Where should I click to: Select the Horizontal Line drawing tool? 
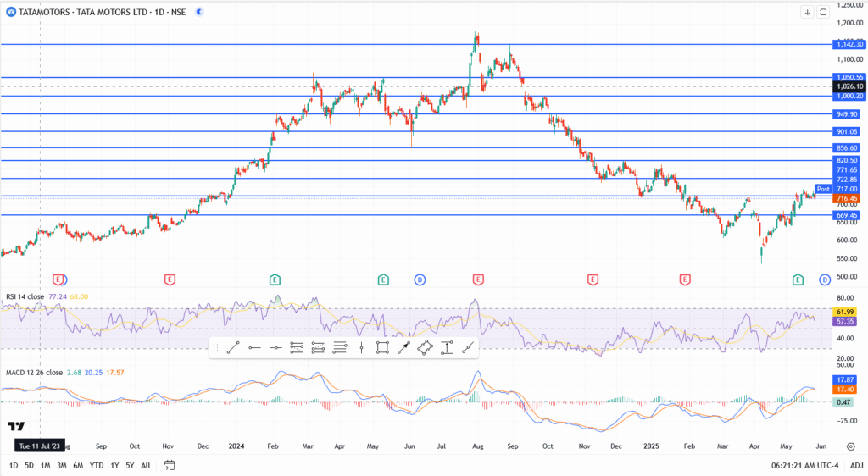275,348
